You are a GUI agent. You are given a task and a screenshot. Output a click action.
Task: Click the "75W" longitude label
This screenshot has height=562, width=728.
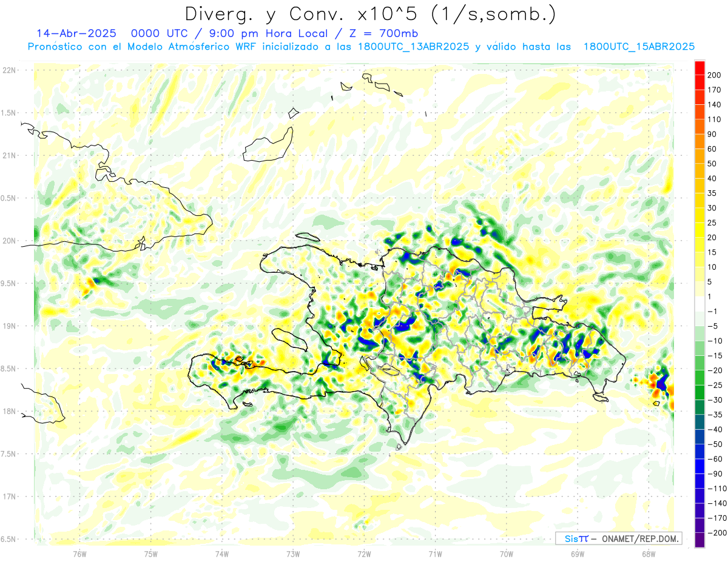tap(151, 554)
